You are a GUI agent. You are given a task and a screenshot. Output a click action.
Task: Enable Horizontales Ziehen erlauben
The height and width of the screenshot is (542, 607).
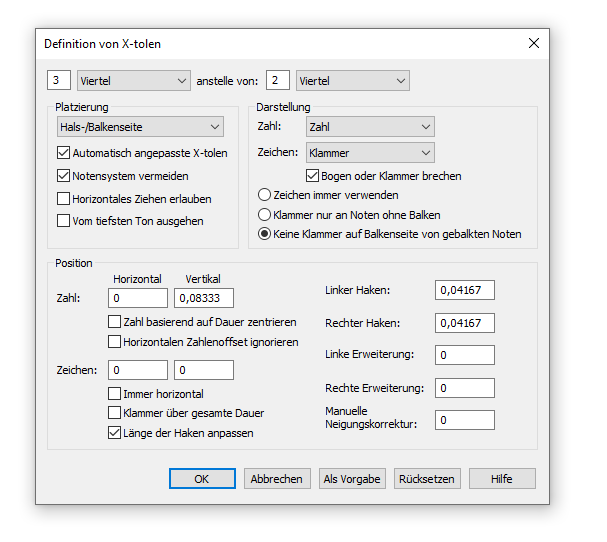pyautogui.click(x=63, y=199)
